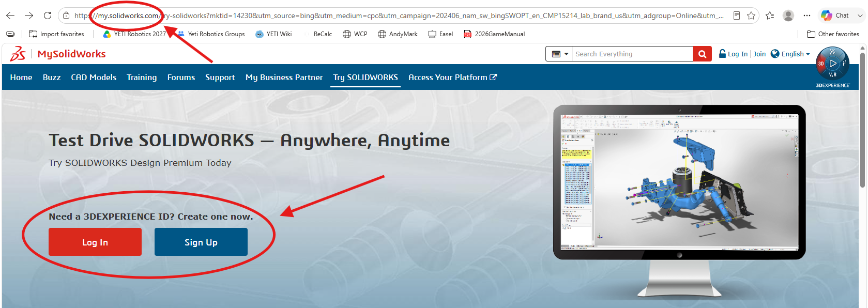Open the ReCalc bookmark

tap(323, 34)
